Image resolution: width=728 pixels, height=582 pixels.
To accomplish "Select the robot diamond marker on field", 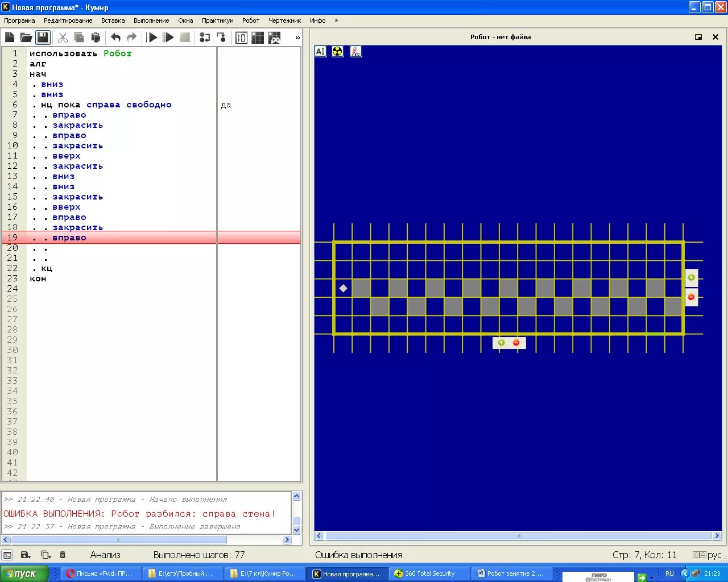I will point(343,288).
